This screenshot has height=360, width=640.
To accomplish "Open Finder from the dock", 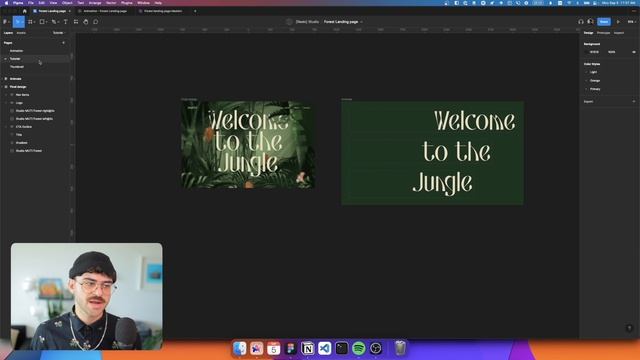I will pos(240,348).
